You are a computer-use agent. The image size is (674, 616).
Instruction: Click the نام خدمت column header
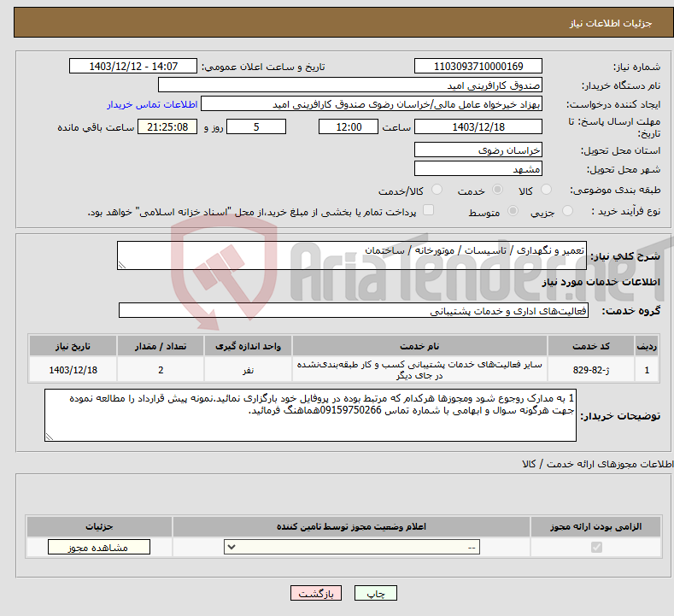tap(419, 346)
